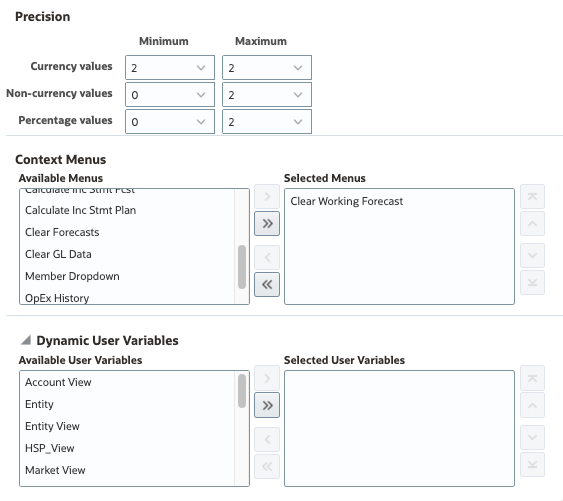Select Clear Forecasts in Available Menus
The height and width of the screenshot is (501, 563).
point(62,232)
